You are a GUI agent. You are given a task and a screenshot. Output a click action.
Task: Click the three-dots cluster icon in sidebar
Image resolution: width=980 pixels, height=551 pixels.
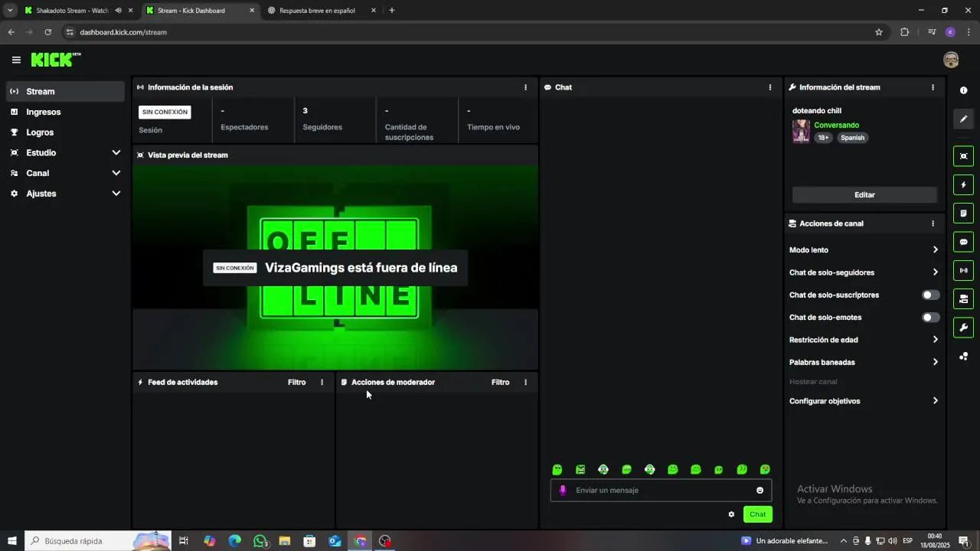click(963, 357)
